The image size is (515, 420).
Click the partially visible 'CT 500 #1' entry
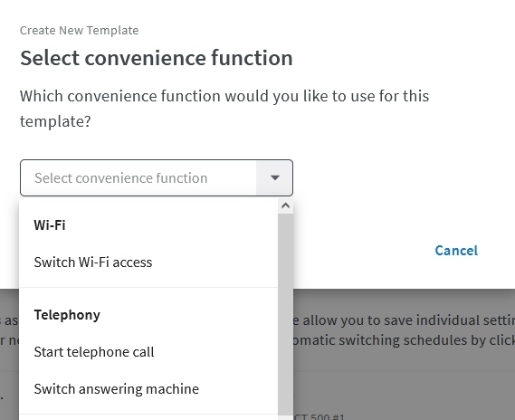319,416
